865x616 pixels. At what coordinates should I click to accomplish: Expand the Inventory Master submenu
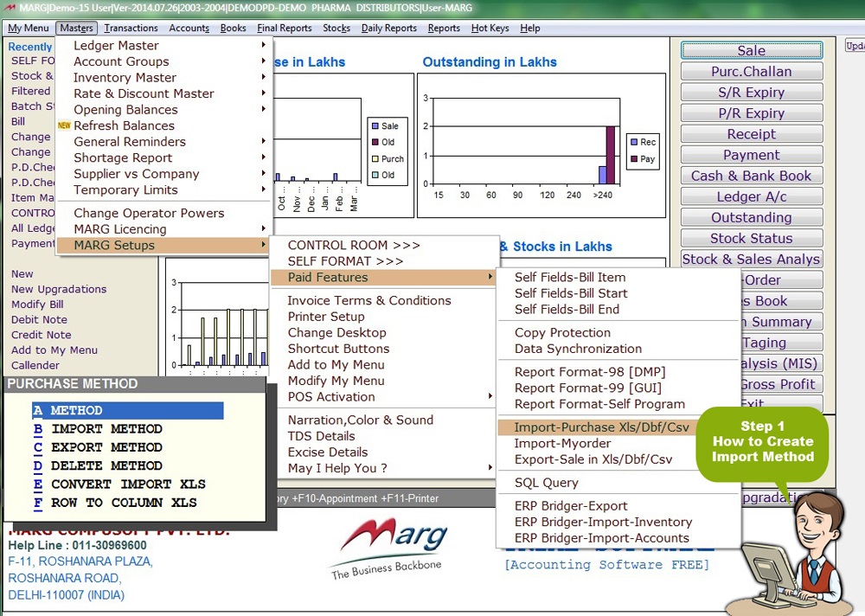point(163,77)
